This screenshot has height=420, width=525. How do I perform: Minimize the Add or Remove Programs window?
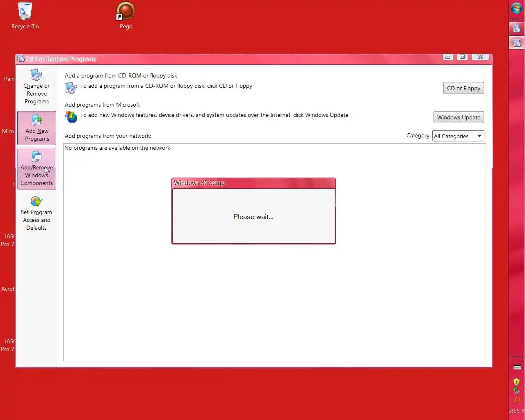[x=448, y=57]
